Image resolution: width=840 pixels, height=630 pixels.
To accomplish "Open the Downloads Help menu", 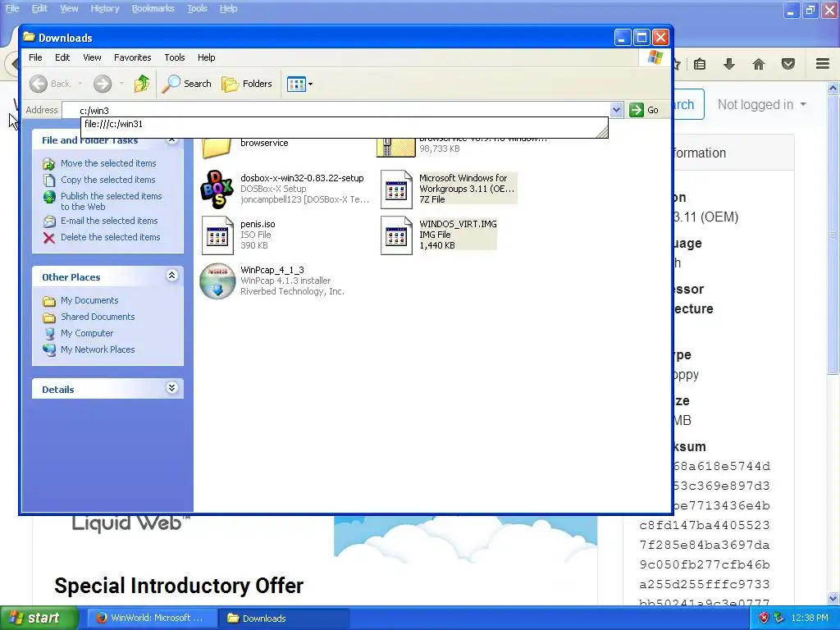I will [x=206, y=57].
